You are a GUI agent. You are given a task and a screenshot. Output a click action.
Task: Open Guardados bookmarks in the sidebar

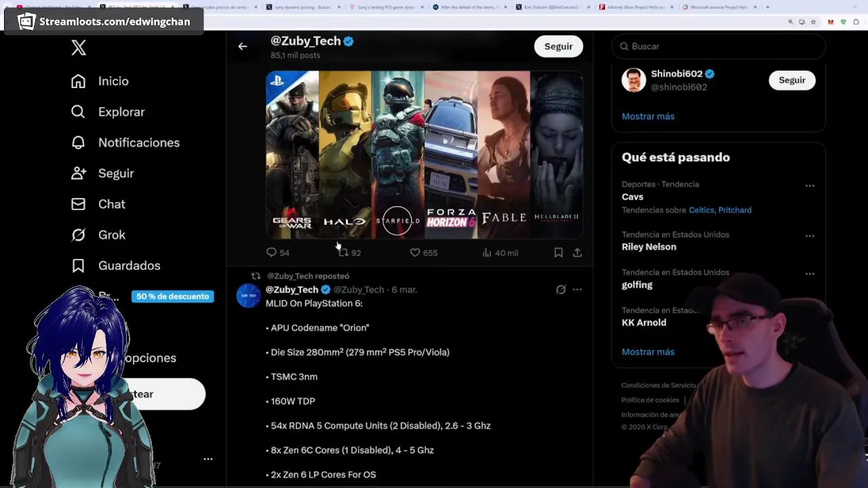coord(129,266)
